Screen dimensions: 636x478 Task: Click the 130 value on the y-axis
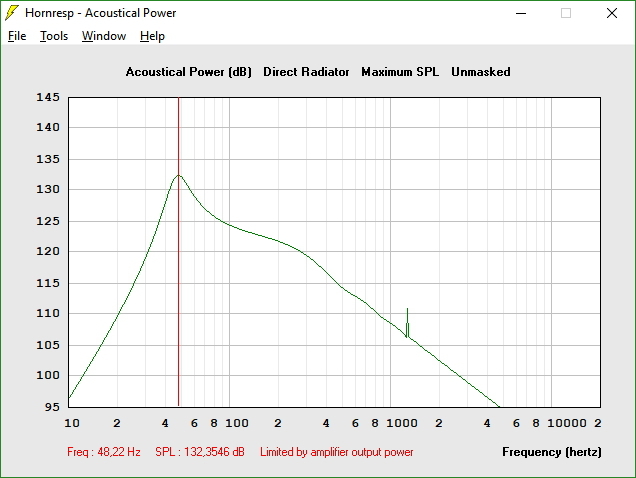coord(48,189)
